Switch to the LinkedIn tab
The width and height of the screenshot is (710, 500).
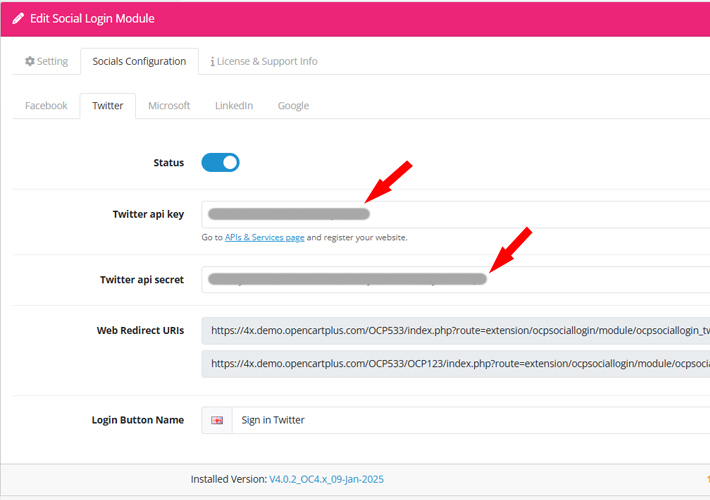point(234,106)
